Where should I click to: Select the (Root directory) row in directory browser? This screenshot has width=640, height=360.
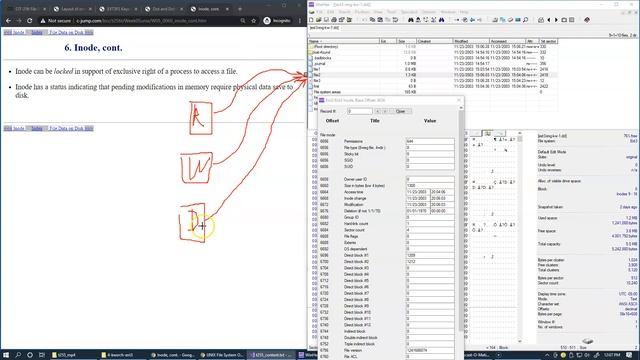coord(433,47)
